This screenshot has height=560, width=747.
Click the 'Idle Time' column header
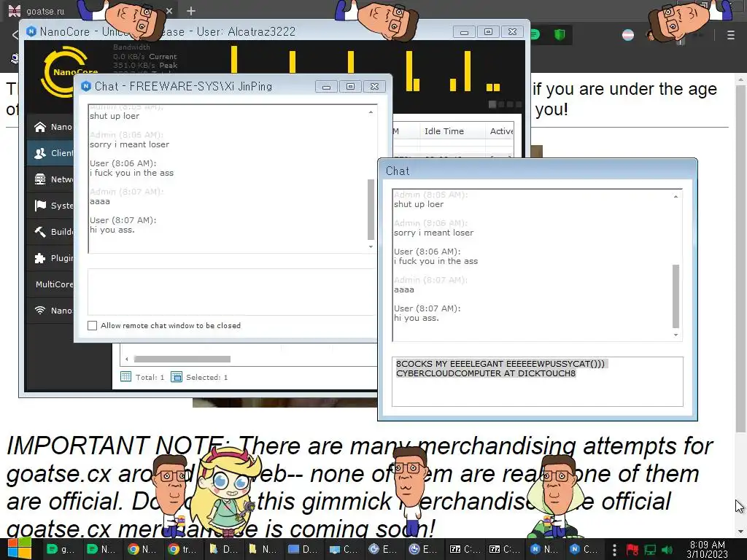(444, 131)
